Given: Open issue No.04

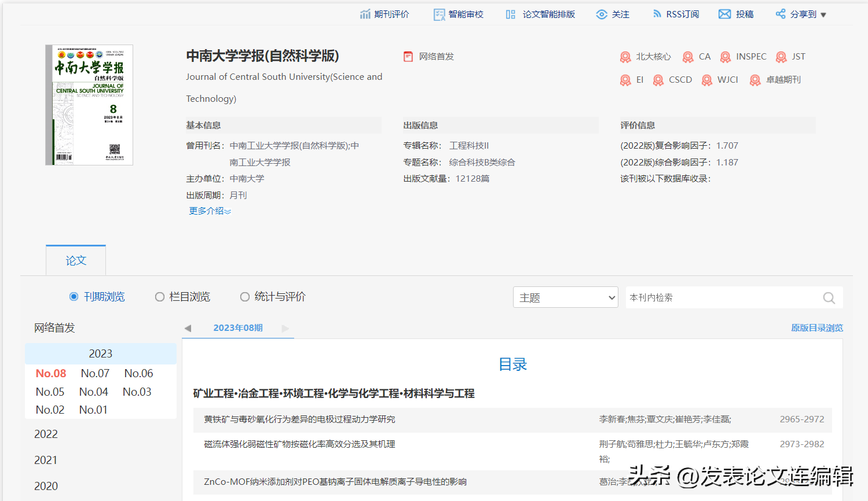Looking at the screenshot, I should [x=93, y=392].
